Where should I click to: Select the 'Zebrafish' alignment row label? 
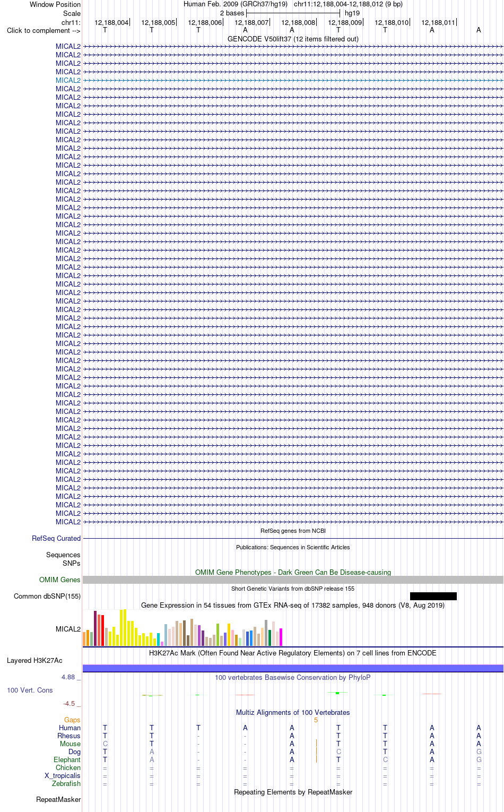point(66,783)
